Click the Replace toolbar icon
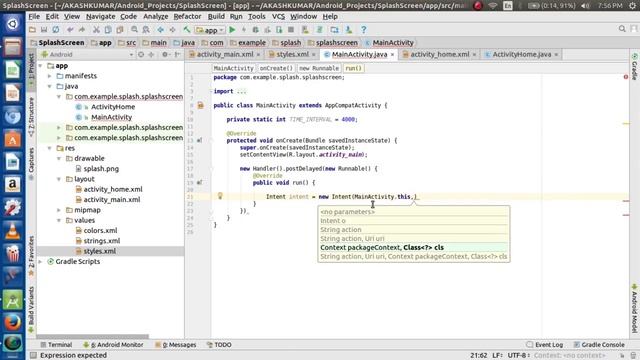 (x=146, y=29)
